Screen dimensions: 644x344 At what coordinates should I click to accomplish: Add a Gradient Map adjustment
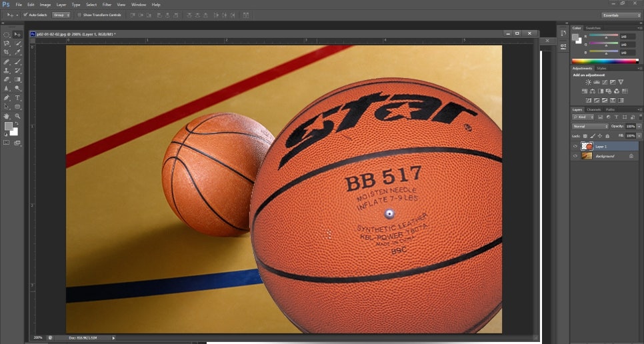point(621,100)
